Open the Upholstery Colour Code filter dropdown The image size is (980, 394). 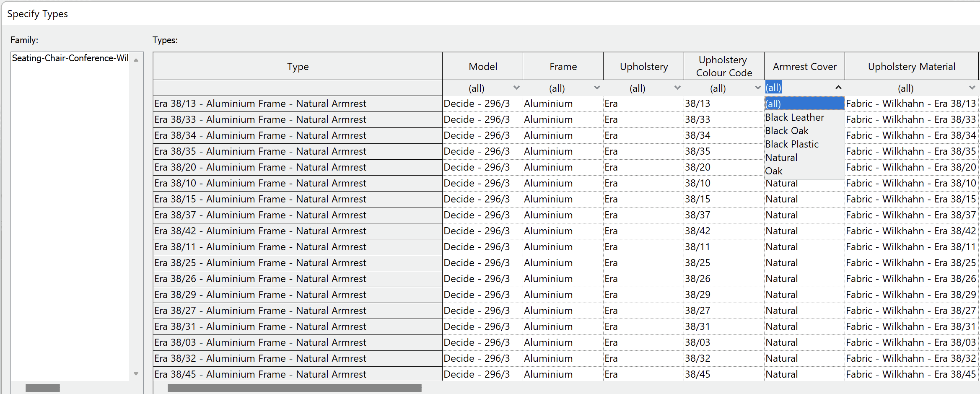point(757,88)
